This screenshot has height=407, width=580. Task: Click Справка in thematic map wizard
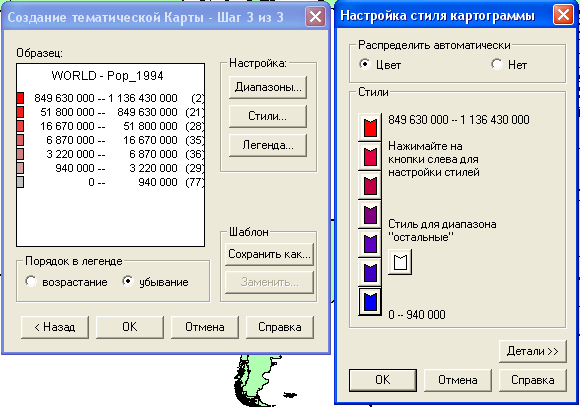pos(280,327)
